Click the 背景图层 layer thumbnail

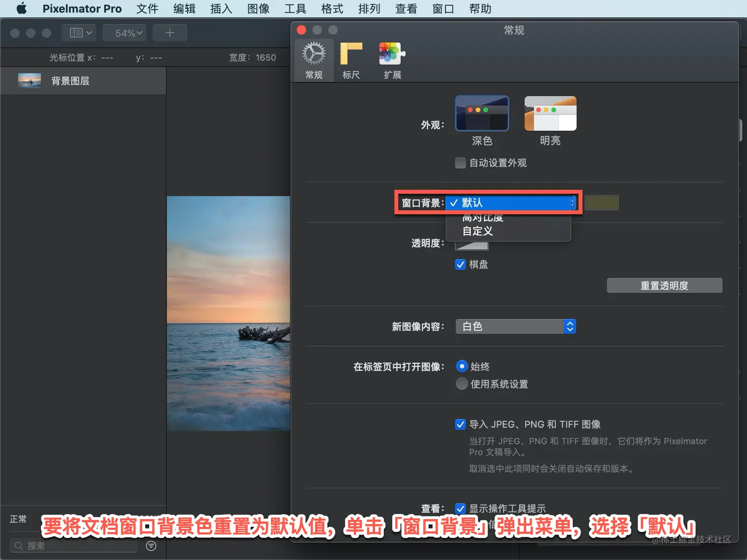point(30,81)
